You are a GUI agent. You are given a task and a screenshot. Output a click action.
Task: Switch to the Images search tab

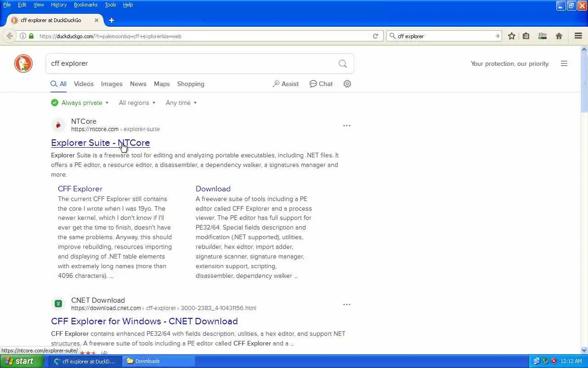pyautogui.click(x=112, y=84)
